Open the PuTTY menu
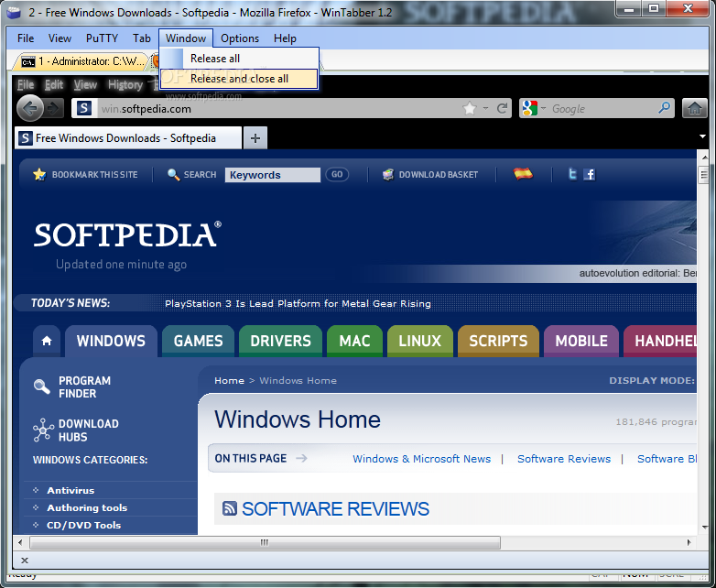 tap(102, 38)
